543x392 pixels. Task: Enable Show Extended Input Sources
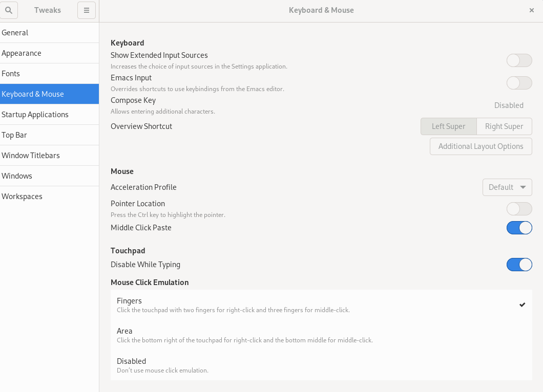click(x=519, y=60)
